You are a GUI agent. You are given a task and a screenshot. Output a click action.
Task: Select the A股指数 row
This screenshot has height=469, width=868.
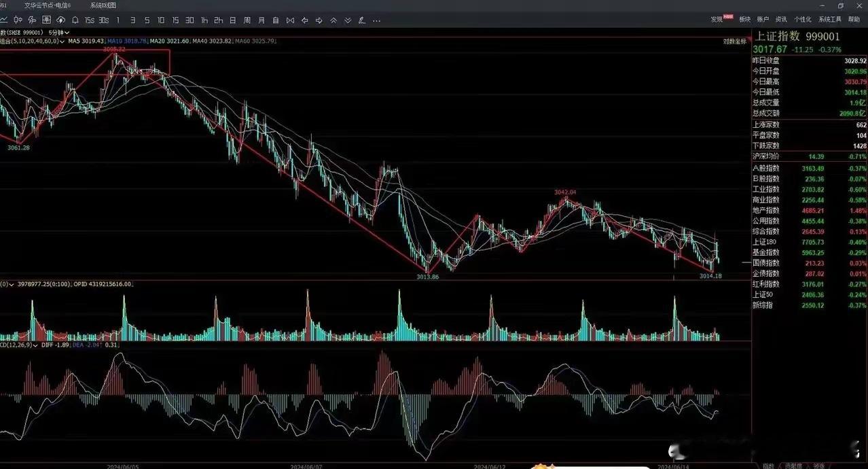810,168
